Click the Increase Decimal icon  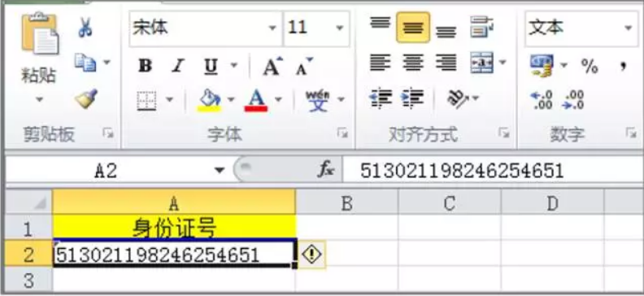[x=542, y=100]
